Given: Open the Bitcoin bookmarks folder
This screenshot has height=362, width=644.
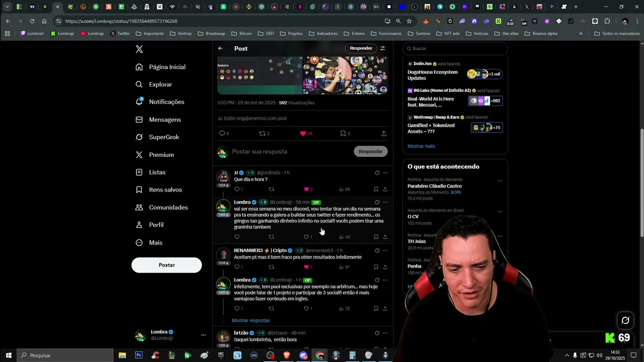Looking at the screenshot, I should (242, 34).
